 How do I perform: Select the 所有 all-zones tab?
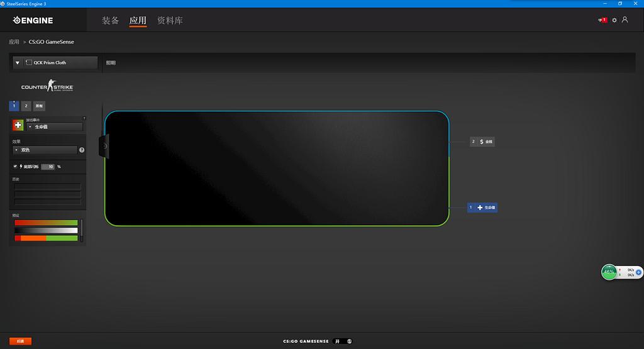39,106
